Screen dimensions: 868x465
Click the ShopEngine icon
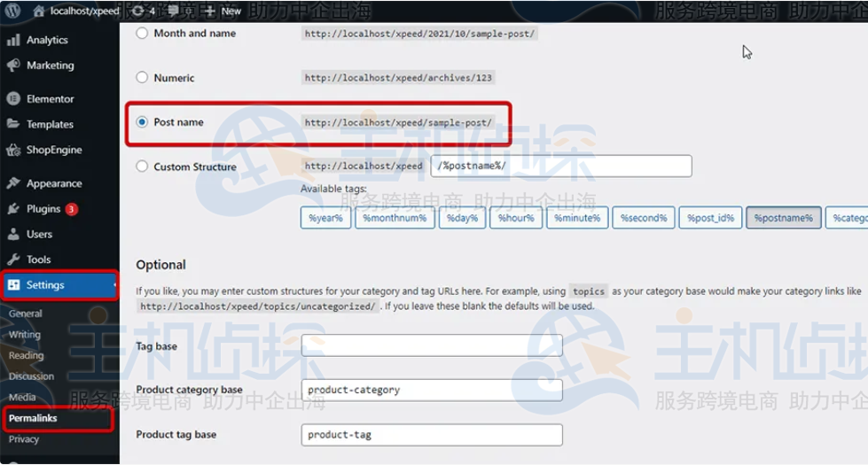click(x=14, y=150)
